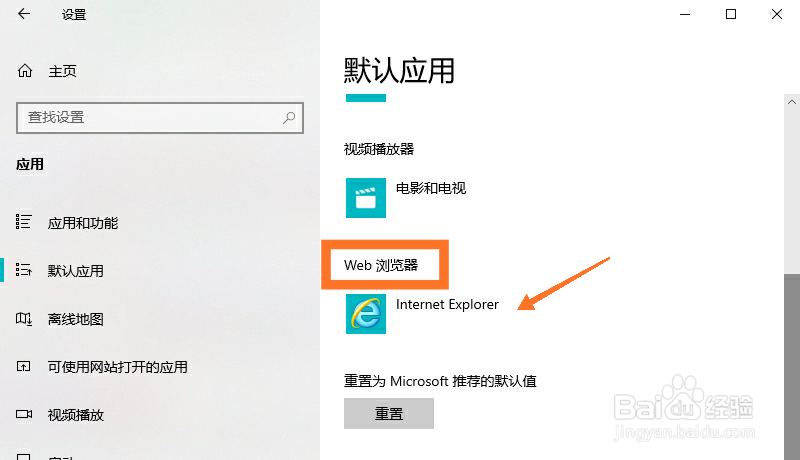Image resolution: width=800 pixels, height=460 pixels.
Task: Click the 重置 button
Action: 389,414
